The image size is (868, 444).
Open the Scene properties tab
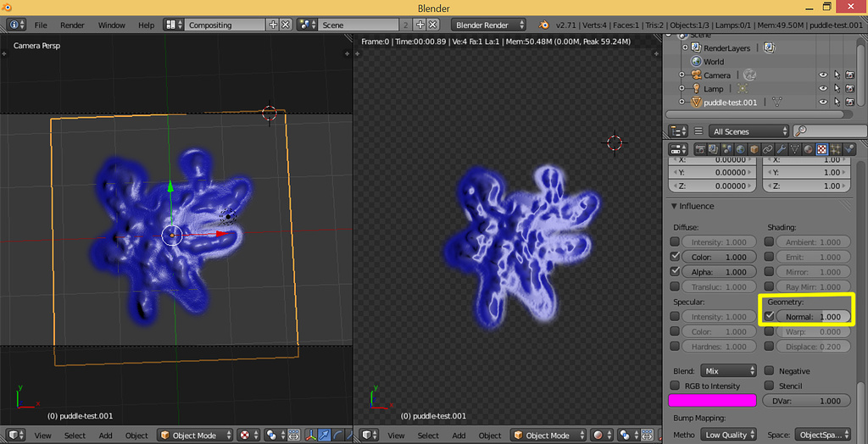coord(726,149)
